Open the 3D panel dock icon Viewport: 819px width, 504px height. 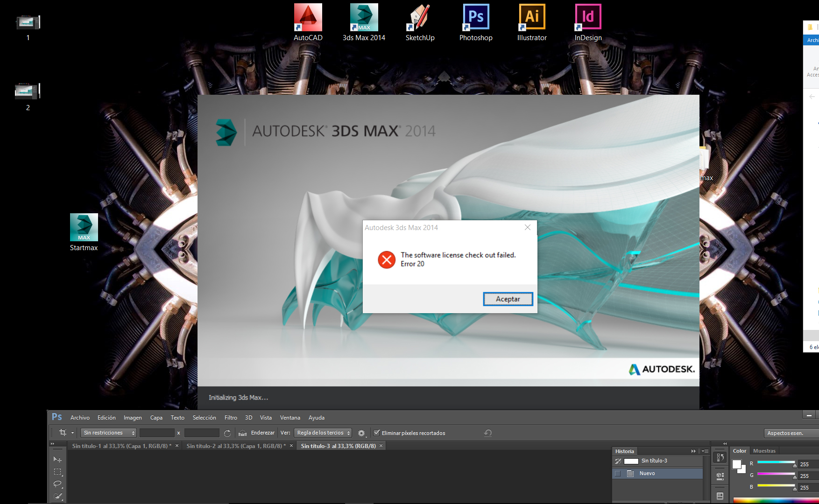click(720, 476)
